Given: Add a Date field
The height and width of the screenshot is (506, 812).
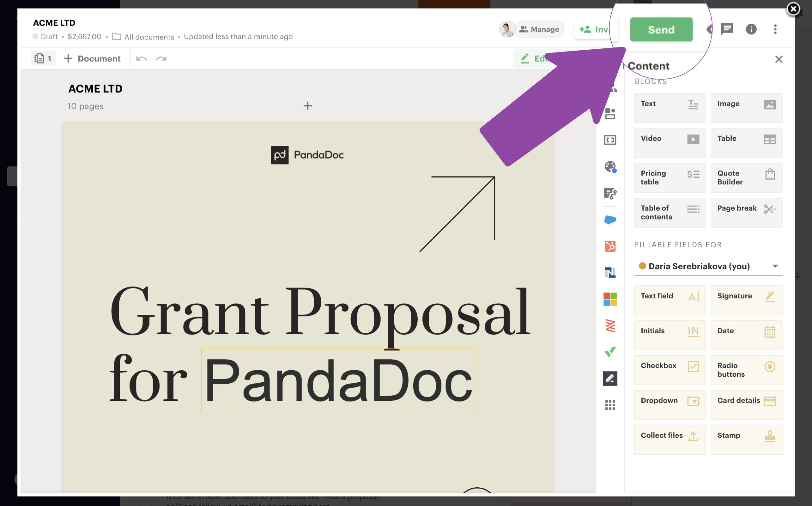Looking at the screenshot, I should [x=746, y=335].
